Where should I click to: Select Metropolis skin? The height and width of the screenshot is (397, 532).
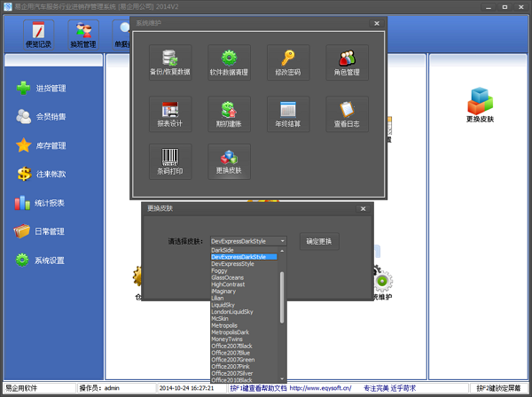click(x=244, y=325)
